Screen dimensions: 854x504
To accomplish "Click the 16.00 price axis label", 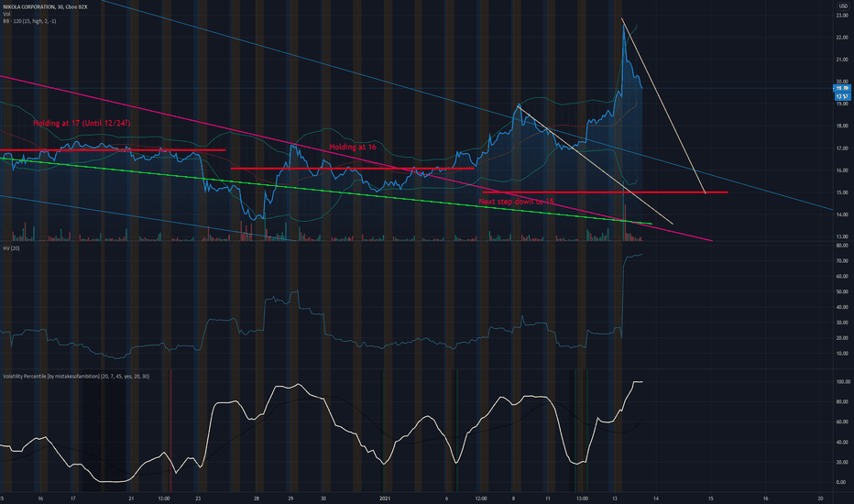I will pos(841,170).
